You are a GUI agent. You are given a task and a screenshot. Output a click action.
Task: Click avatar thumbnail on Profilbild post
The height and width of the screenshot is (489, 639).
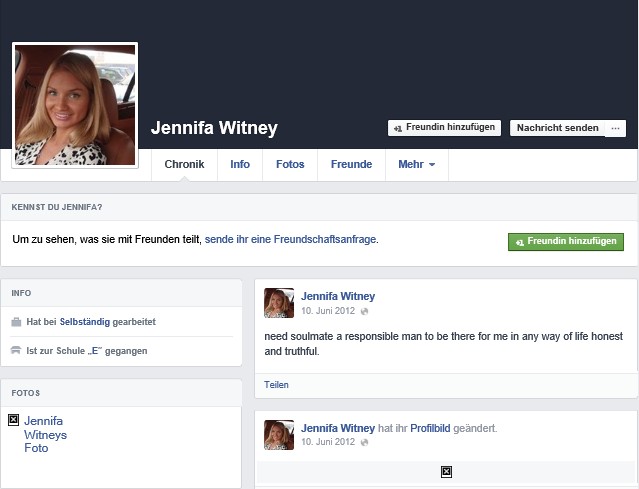[x=279, y=435]
